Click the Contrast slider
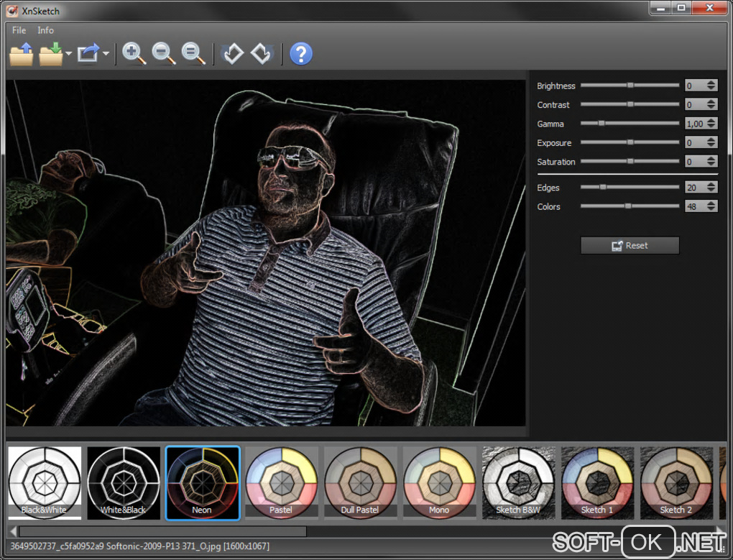 630,104
